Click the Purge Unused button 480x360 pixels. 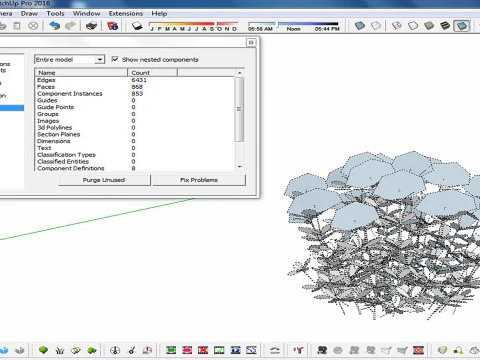(104, 180)
